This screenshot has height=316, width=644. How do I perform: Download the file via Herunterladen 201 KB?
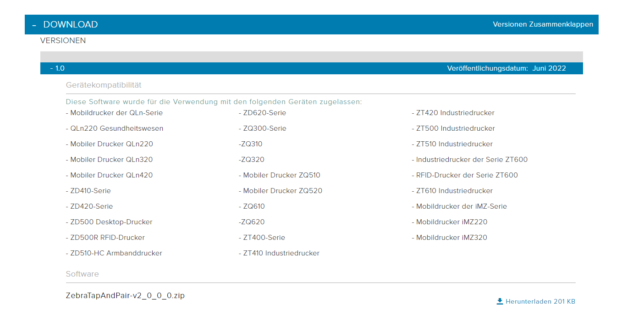pos(536,301)
